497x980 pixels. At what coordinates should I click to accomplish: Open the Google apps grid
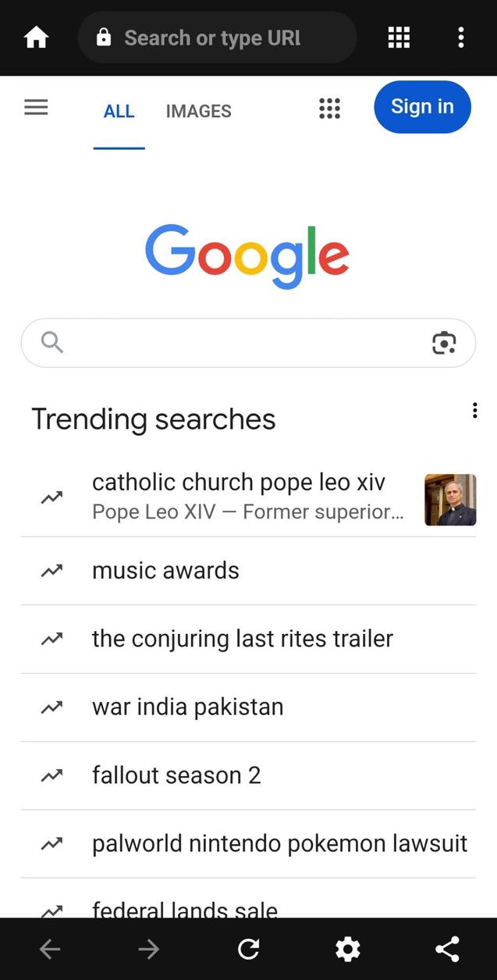[329, 109]
